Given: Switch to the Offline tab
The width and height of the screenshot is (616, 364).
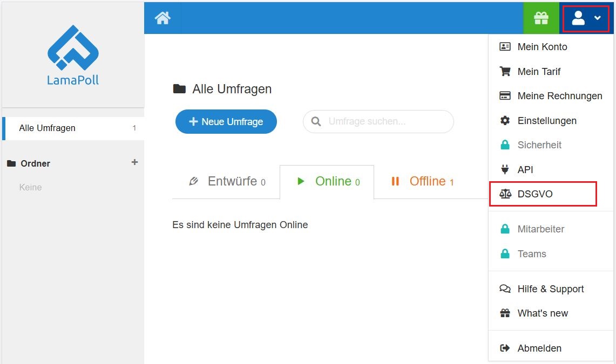Looking at the screenshot, I should [x=422, y=182].
